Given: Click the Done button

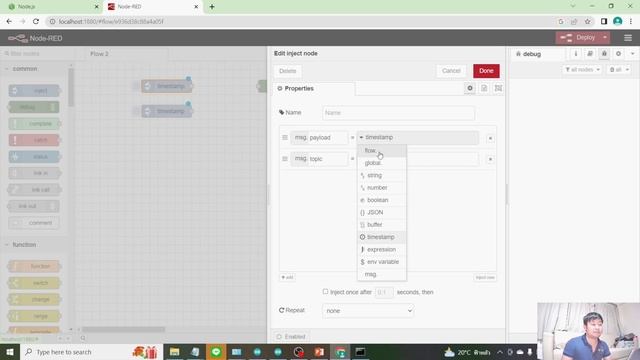Looking at the screenshot, I should pyautogui.click(x=486, y=71).
